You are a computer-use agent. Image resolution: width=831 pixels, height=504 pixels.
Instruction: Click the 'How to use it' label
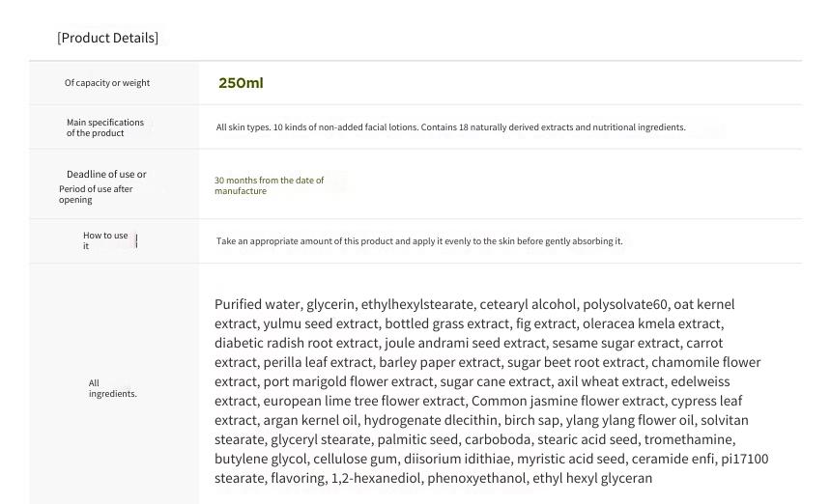(105, 240)
